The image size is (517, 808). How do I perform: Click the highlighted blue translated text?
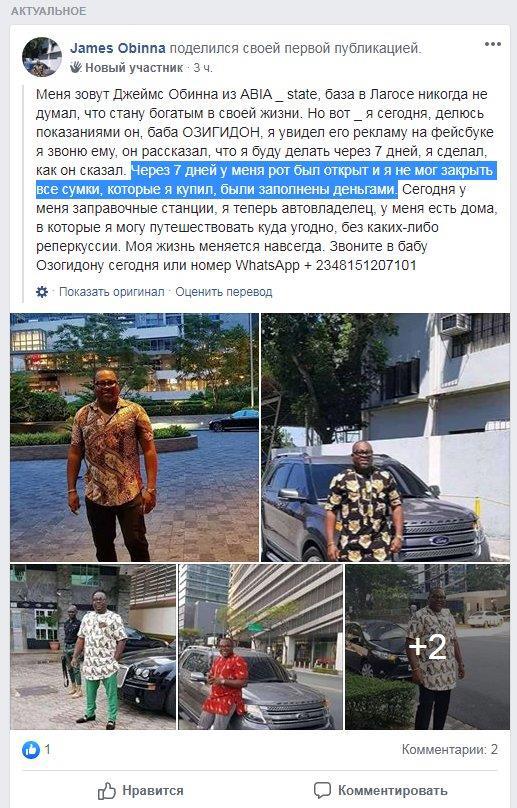pos(265,180)
